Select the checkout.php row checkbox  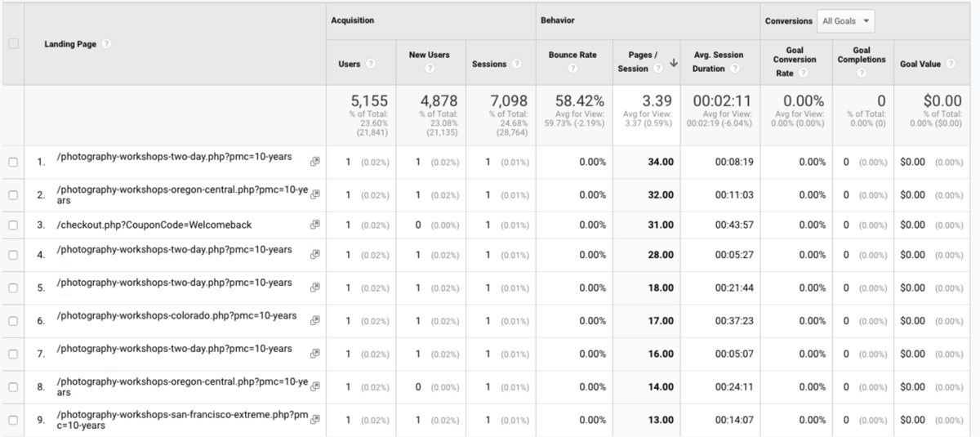pyautogui.click(x=13, y=225)
